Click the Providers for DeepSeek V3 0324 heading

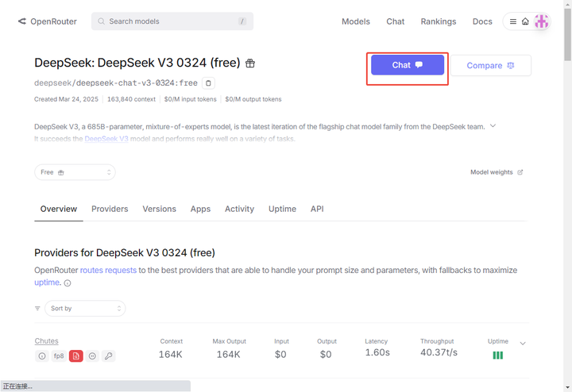coord(125,253)
